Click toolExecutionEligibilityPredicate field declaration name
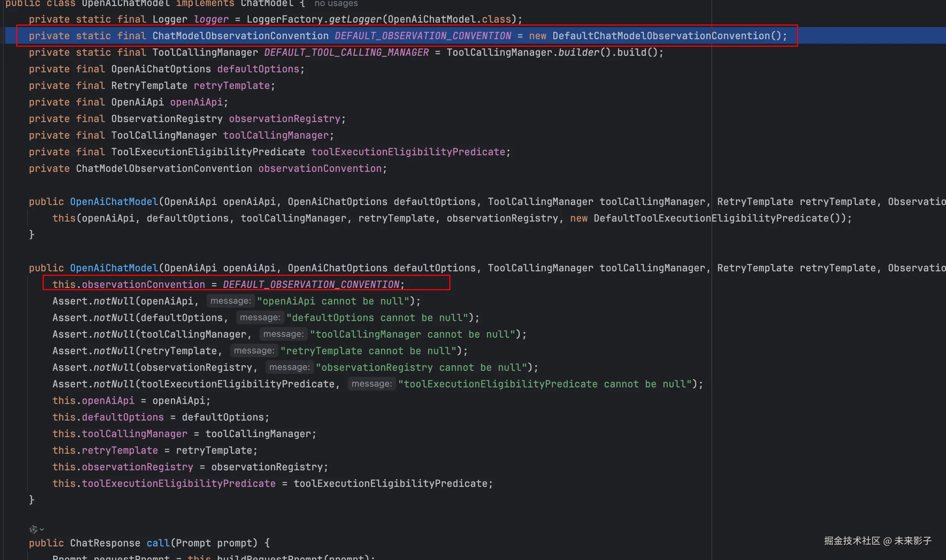The height and width of the screenshot is (560, 946). [x=408, y=152]
